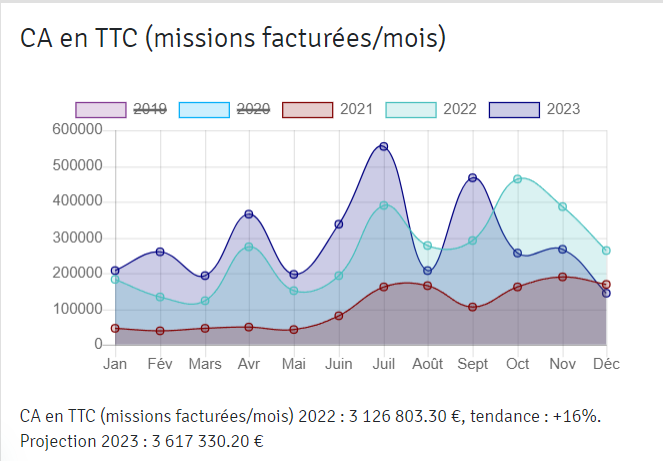Image resolution: width=663 pixels, height=461 pixels.
Task: Toggle the 2023 legend label
Action: [x=564, y=109]
